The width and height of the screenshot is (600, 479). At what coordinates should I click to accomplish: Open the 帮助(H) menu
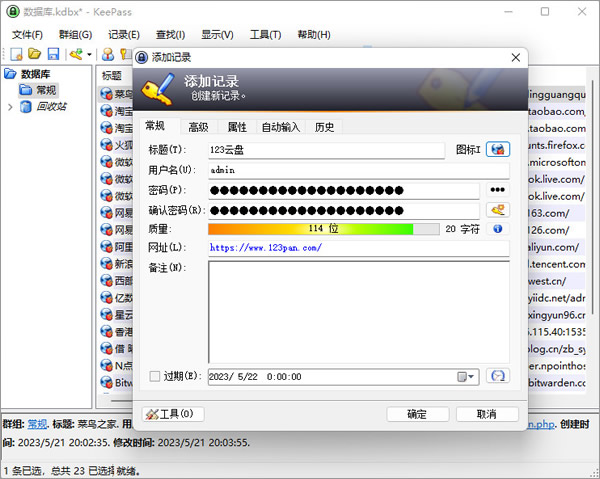pos(314,35)
